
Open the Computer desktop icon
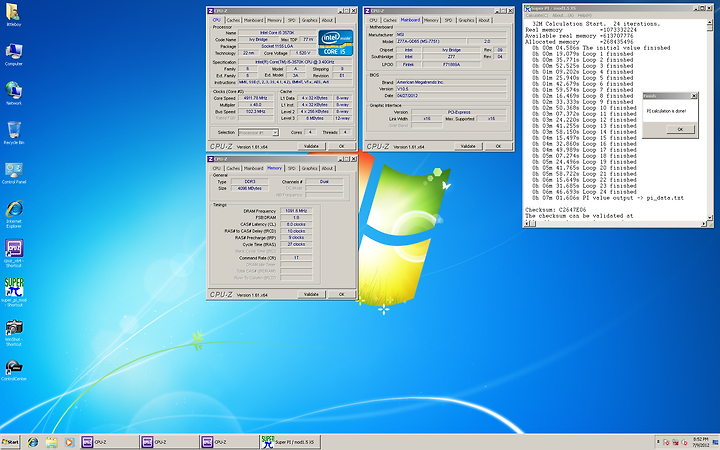pos(13,55)
